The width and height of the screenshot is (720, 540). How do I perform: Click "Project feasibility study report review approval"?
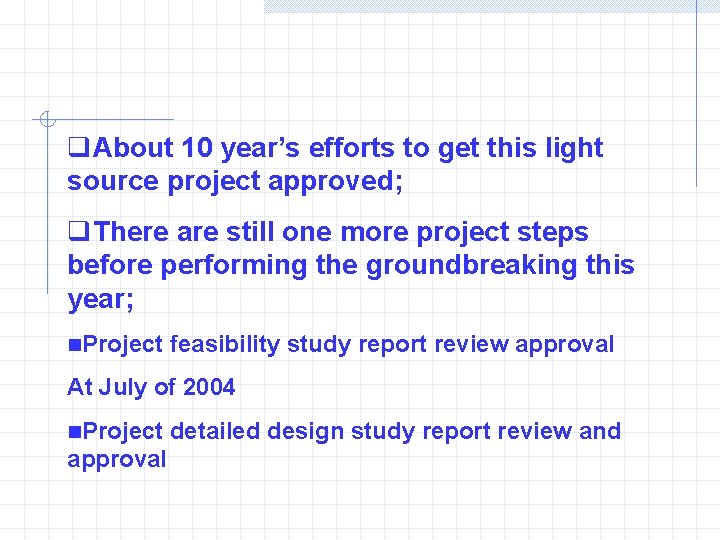pyautogui.click(x=349, y=345)
